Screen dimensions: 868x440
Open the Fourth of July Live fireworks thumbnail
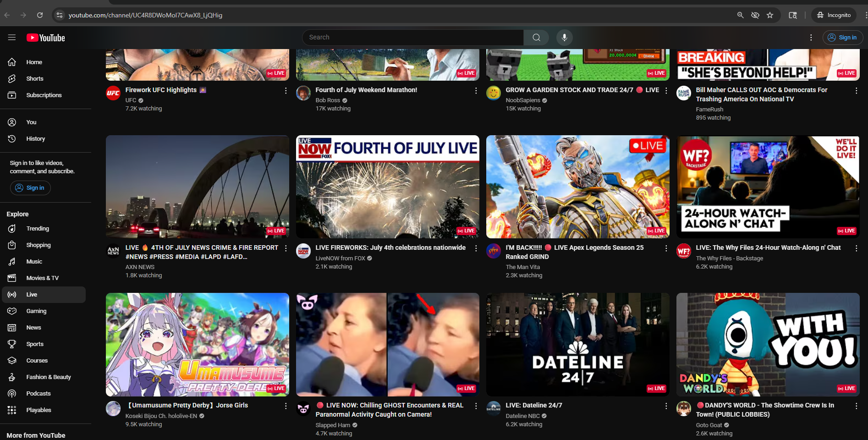387,187
